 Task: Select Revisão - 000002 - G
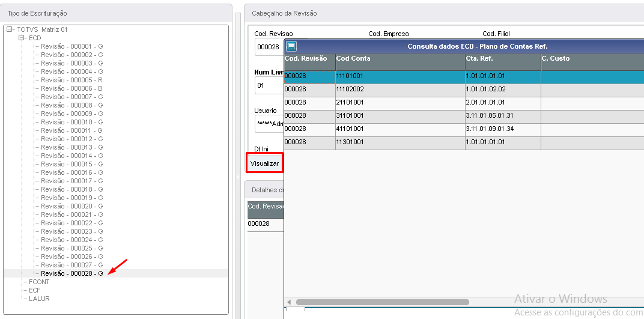pos(72,55)
